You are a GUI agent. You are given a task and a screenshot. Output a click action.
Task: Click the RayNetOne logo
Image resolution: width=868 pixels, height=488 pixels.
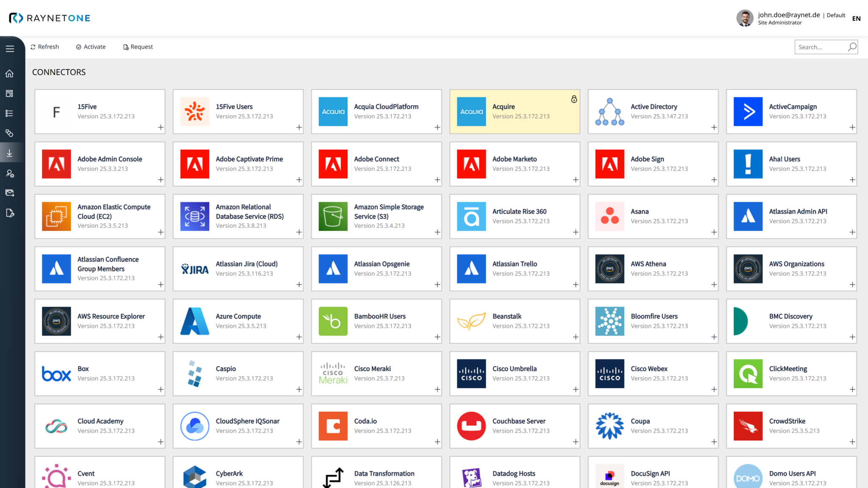[50, 18]
